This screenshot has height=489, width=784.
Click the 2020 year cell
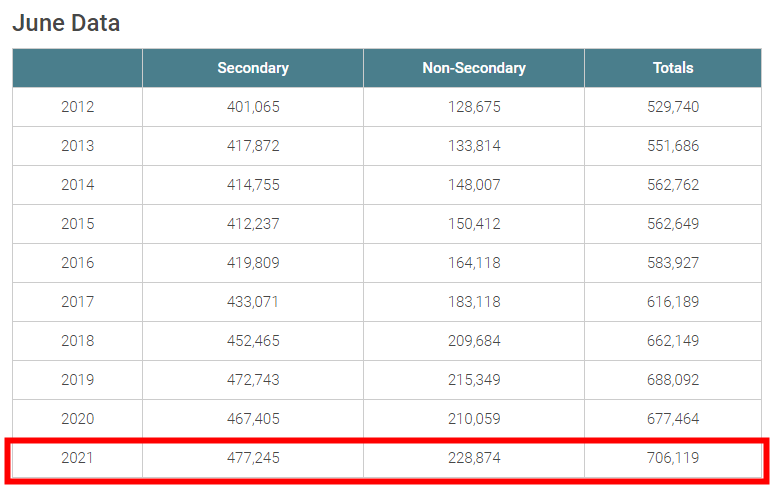(78, 419)
